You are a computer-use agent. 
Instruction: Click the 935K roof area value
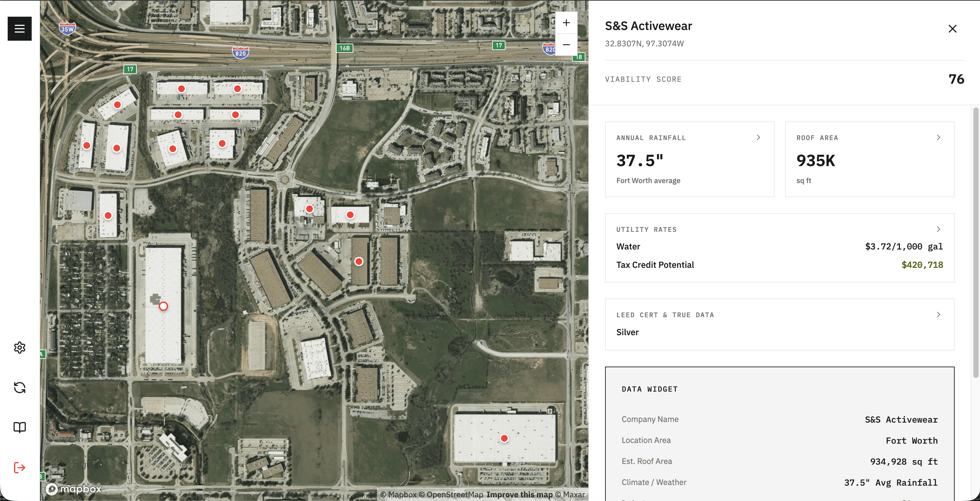click(x=816, y=160)
